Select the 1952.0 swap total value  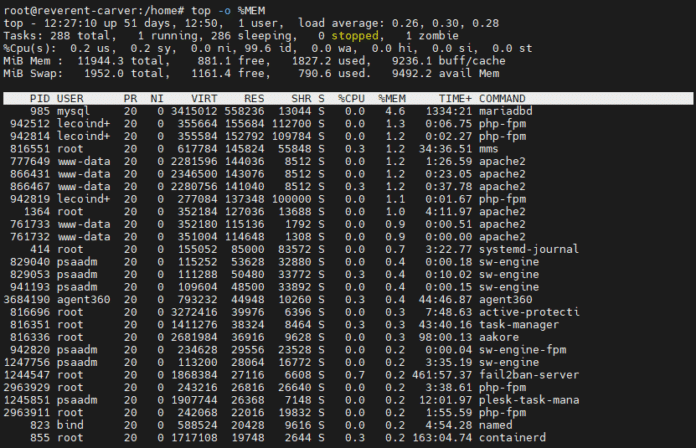click(x=104, y=73)
